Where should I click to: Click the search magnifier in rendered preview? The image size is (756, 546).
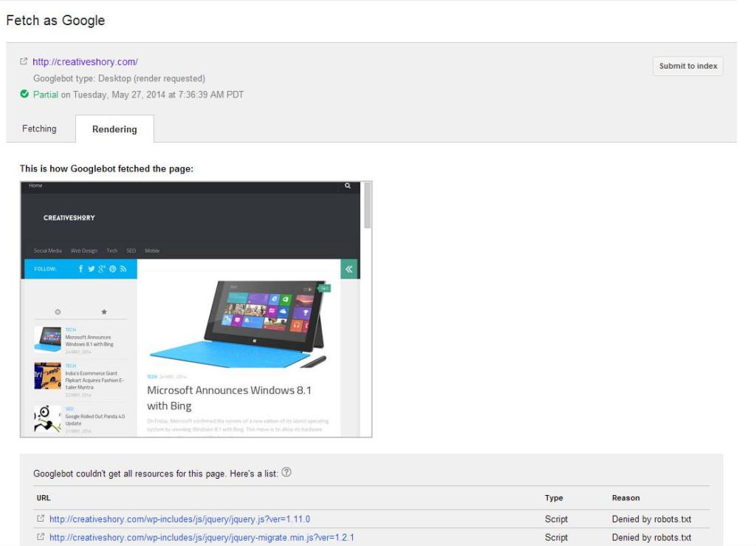348,185
